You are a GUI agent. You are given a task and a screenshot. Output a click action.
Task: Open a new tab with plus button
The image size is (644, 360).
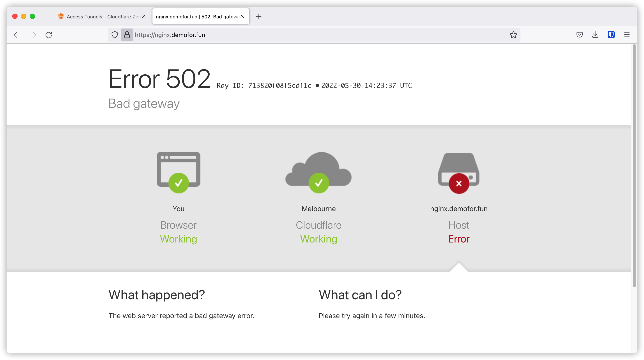[x=259, y=16]
